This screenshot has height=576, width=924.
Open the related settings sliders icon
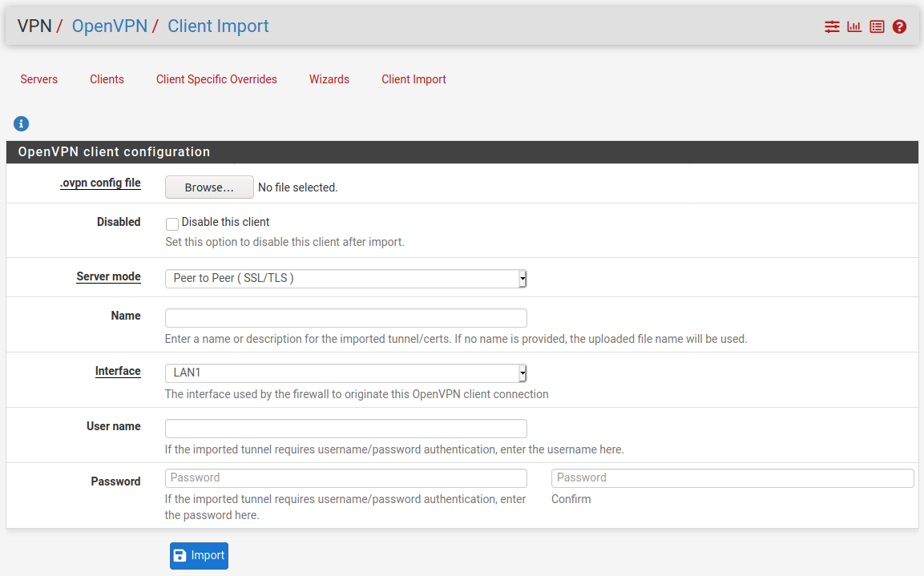[832, 26]
